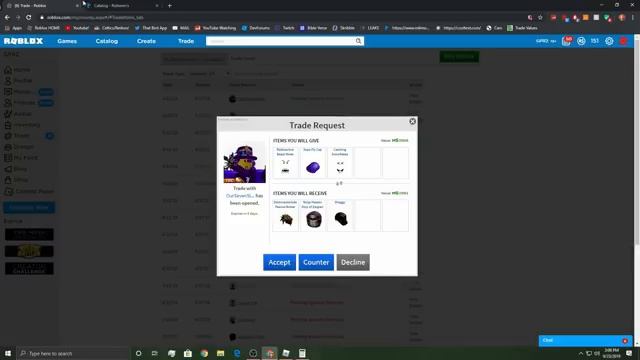This screenshot has height=360, width=640.
Task: Open Home in the left sidebar
Action: tap(17, 70)
